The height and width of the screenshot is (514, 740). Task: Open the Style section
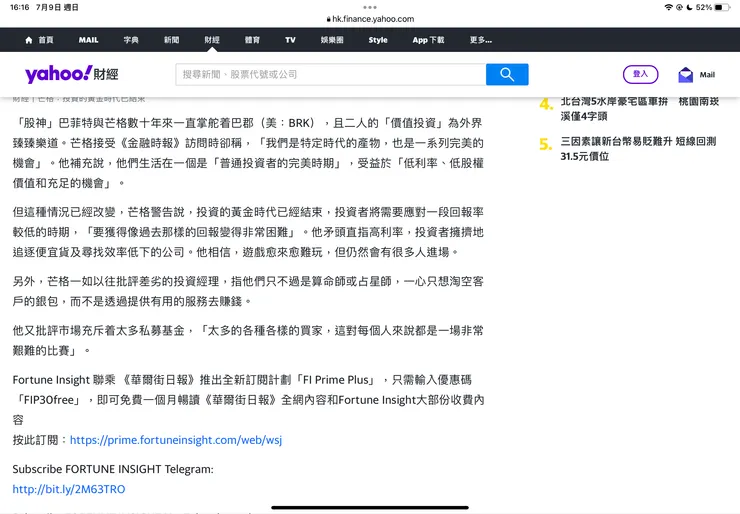click(378, 40)
